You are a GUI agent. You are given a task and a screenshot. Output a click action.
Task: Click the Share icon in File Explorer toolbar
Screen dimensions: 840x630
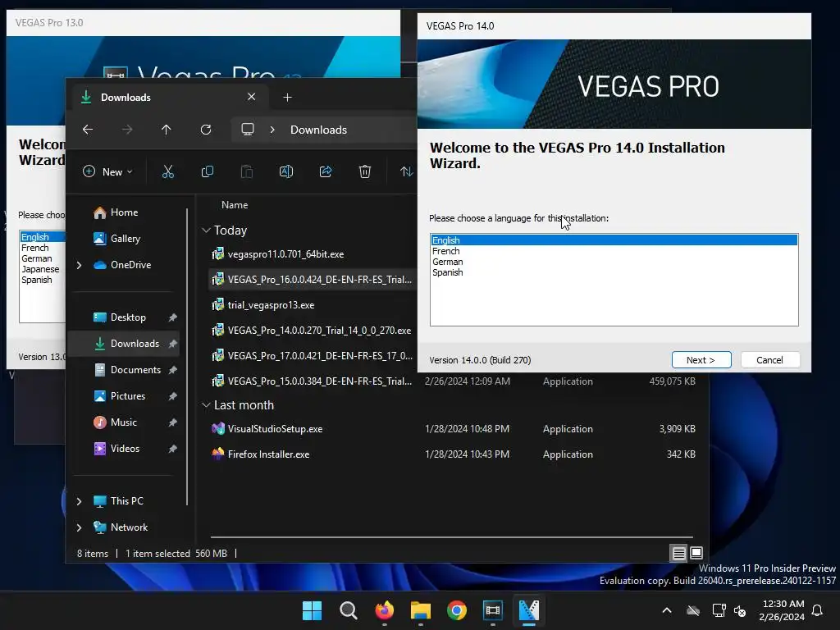pos(325,171)
